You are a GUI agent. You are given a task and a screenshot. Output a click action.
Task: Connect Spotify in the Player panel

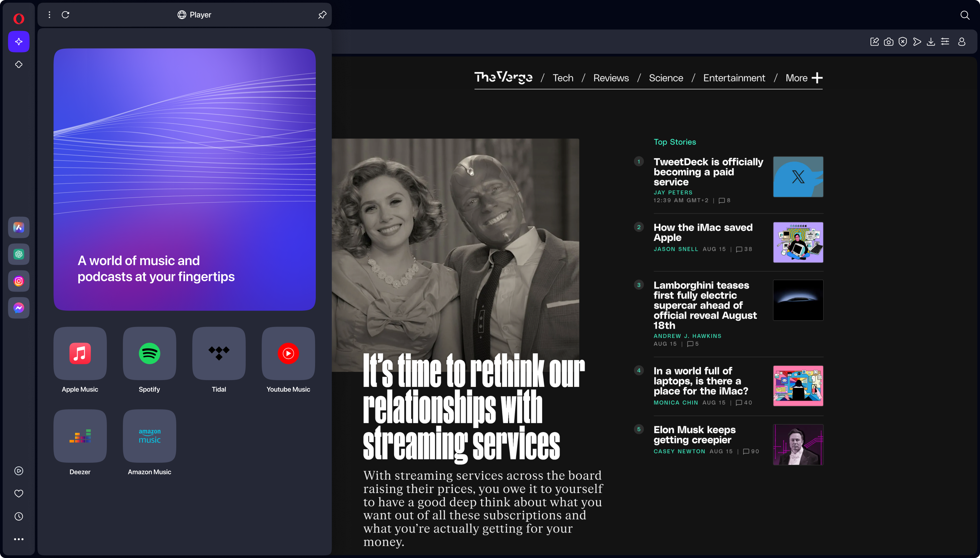(149, 353)
